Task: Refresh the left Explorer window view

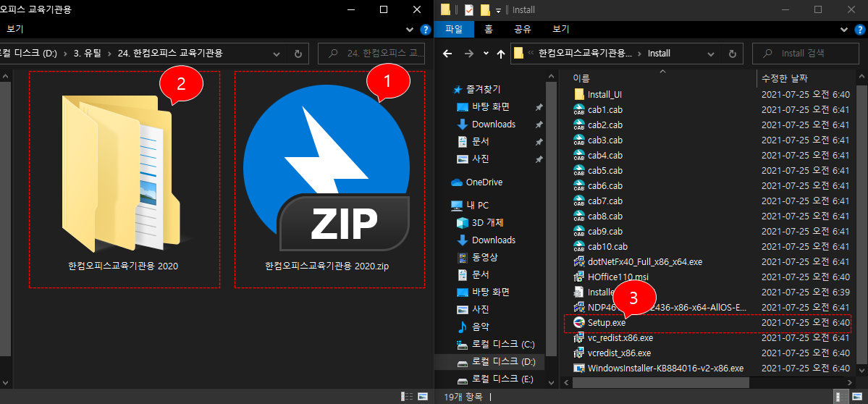Action: (x=298, y=54)
